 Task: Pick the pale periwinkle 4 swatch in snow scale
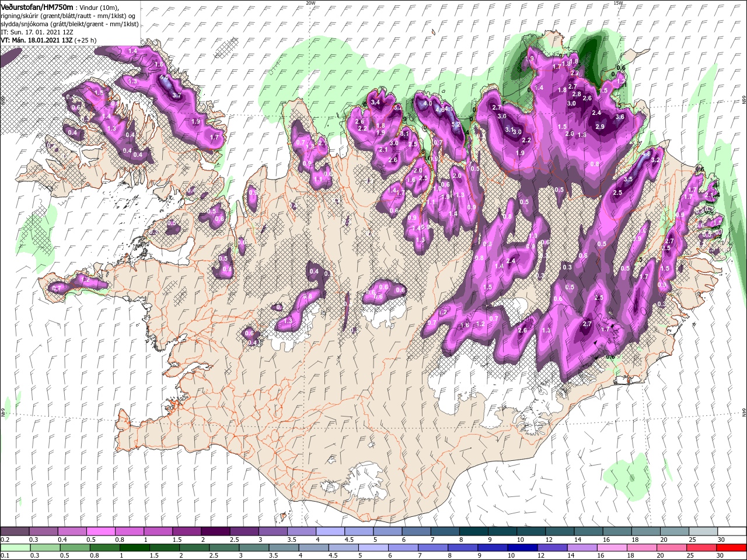330,531
